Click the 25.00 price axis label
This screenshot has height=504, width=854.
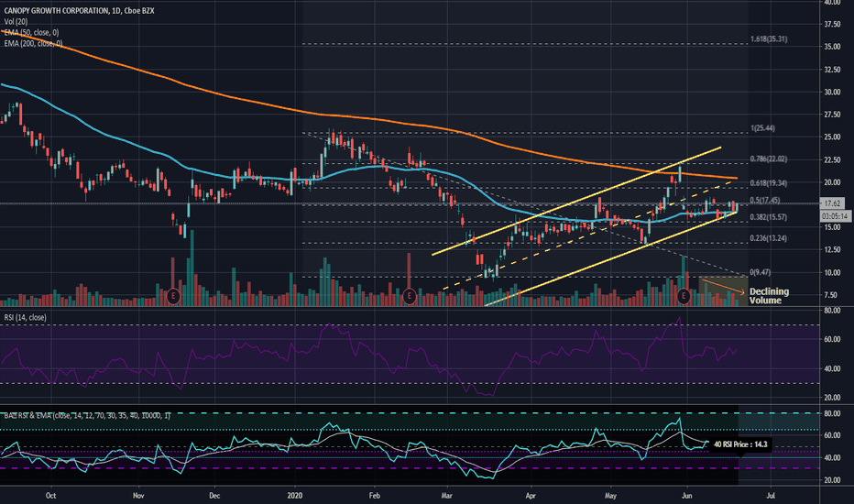[x=832, y=137]
